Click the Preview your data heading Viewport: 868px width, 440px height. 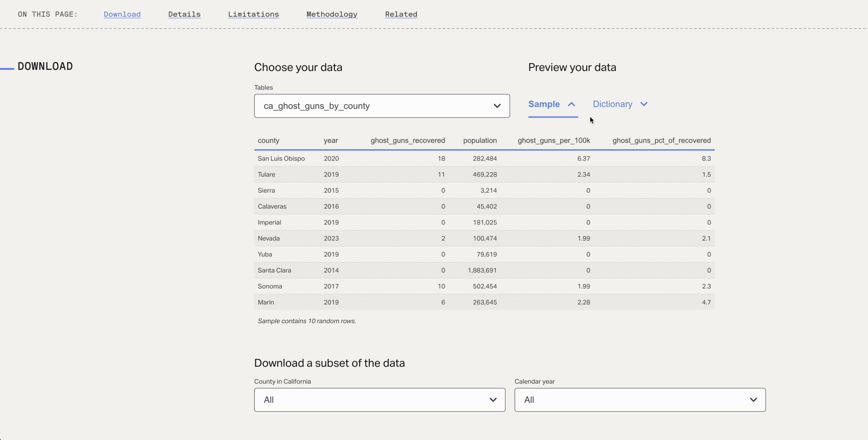[x=572, y=67]
